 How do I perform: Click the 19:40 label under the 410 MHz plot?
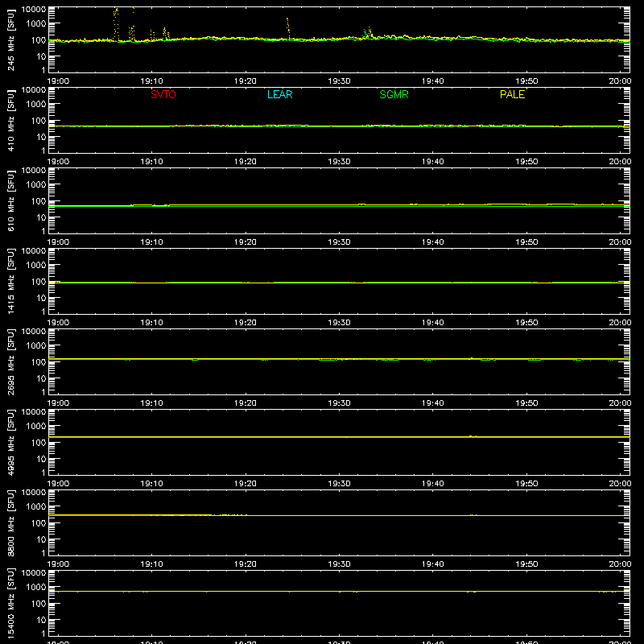[433, 162]
